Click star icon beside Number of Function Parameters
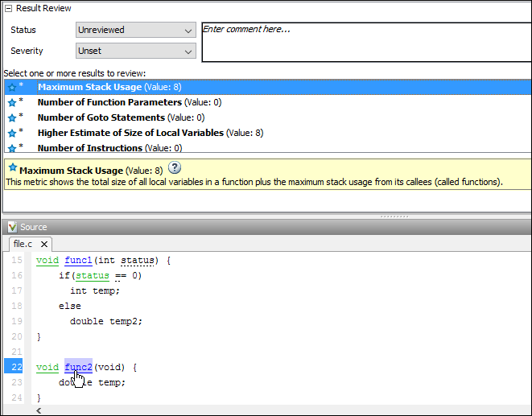532x416 pixels. point(11,102)
